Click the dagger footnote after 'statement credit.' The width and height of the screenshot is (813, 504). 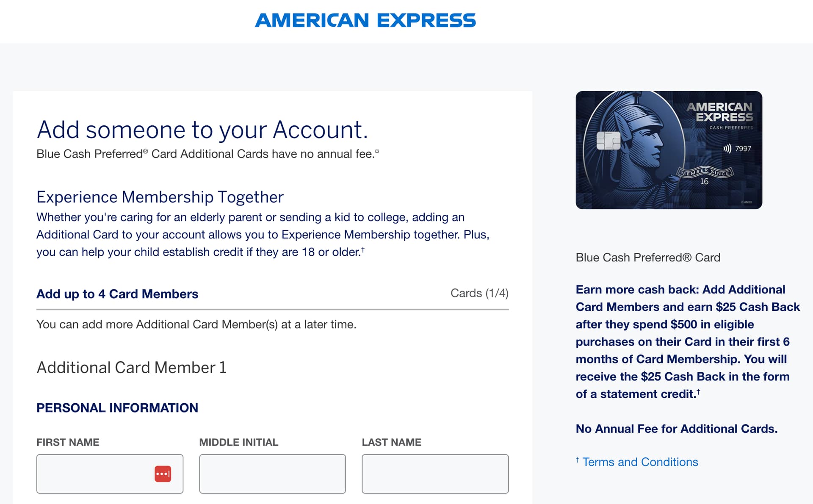point(698,392)
